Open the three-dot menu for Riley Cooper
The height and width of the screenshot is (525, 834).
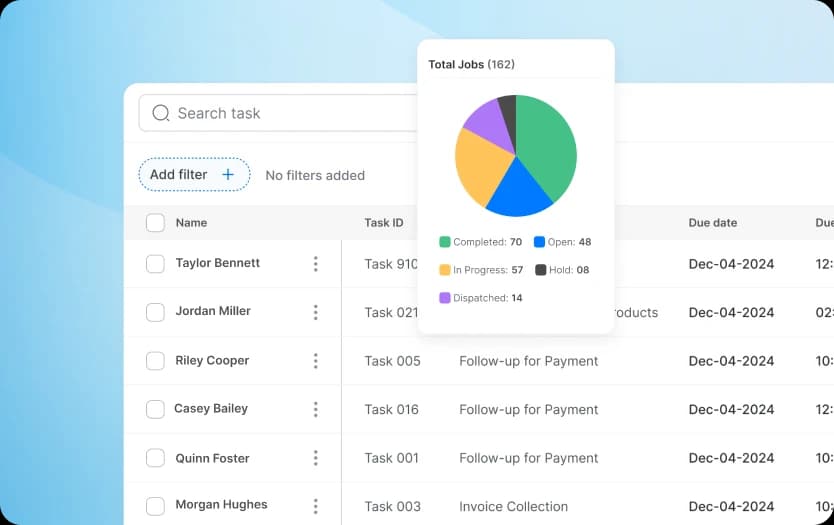coord(315,361)
